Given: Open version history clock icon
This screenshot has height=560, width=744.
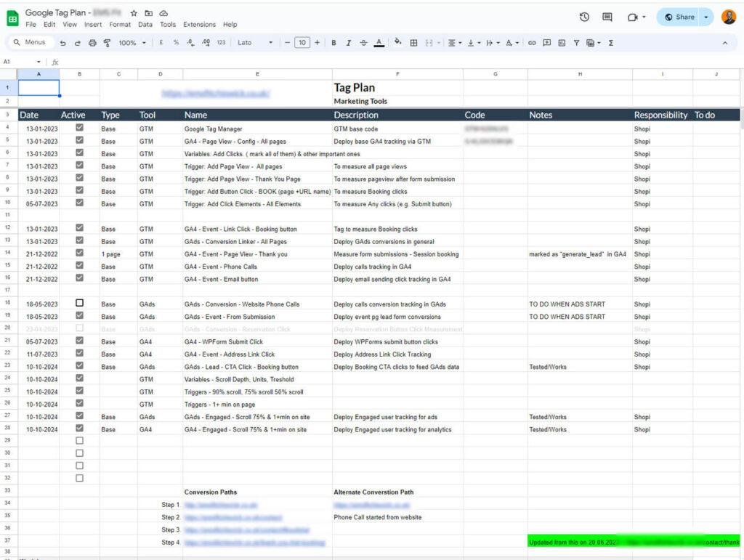Looking at the screenshot, I should (x=585, y=17).
